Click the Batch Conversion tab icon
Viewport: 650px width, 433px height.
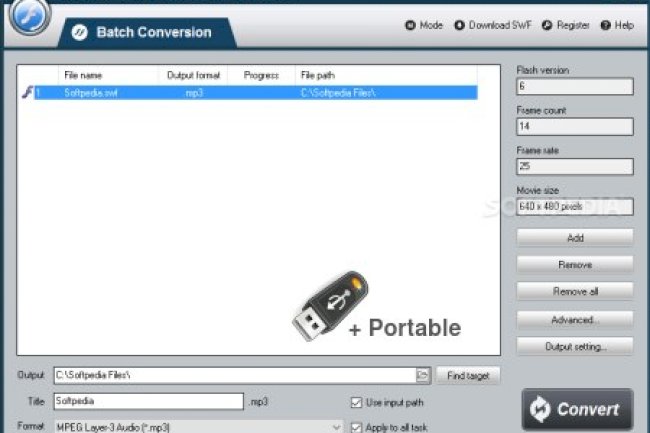click(x=80, y=33)
